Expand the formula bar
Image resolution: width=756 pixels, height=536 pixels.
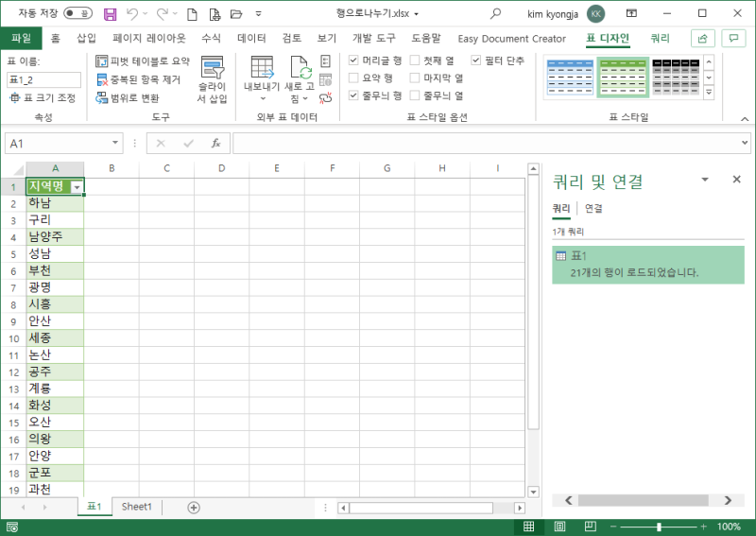click(x=745, y=143)
